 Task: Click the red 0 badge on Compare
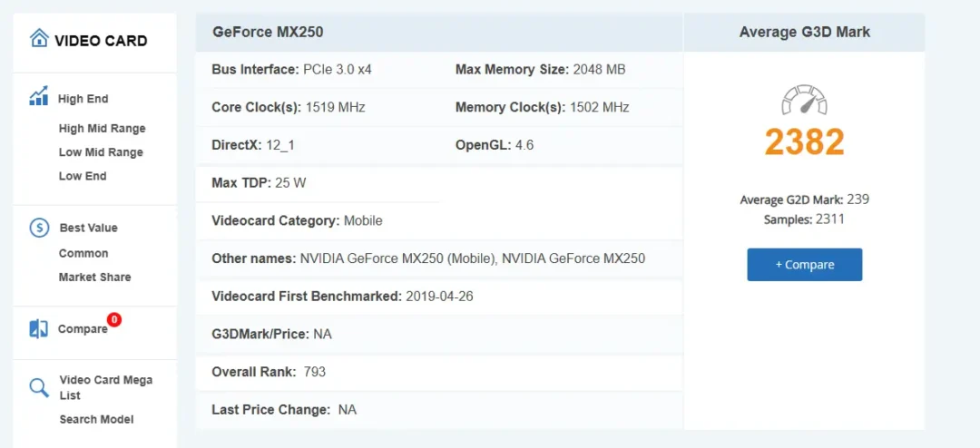click(113, 320)
